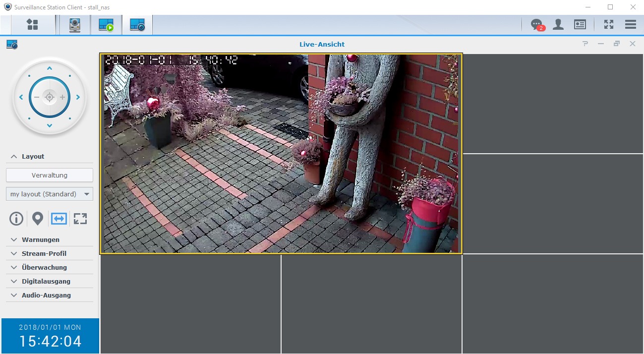The width and height of the screenshot is (644, 354).
Task: Click the Live-Ansicht window icon
Action: (x=12, y=45)
